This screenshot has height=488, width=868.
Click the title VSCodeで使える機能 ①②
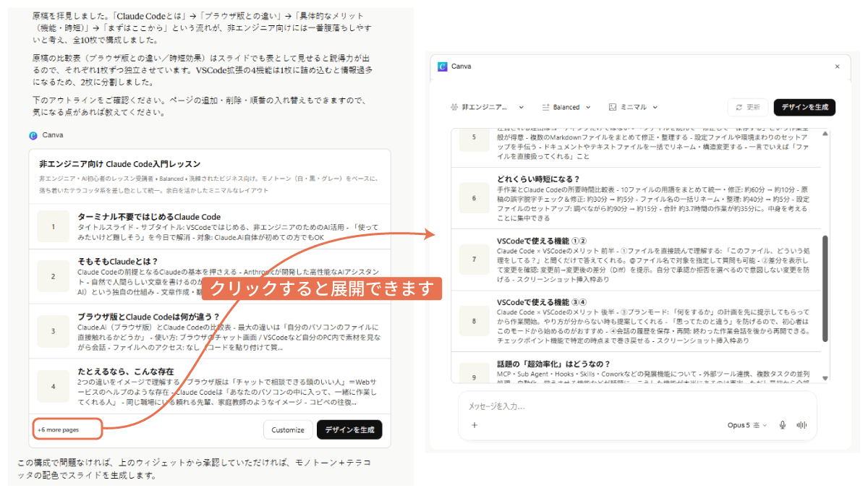tap(542, 240)
